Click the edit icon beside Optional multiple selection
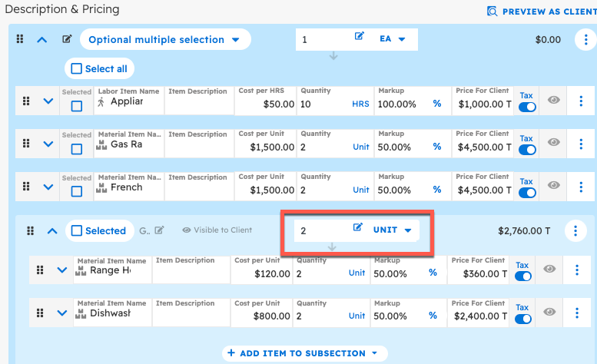 (x=67, y=40)
